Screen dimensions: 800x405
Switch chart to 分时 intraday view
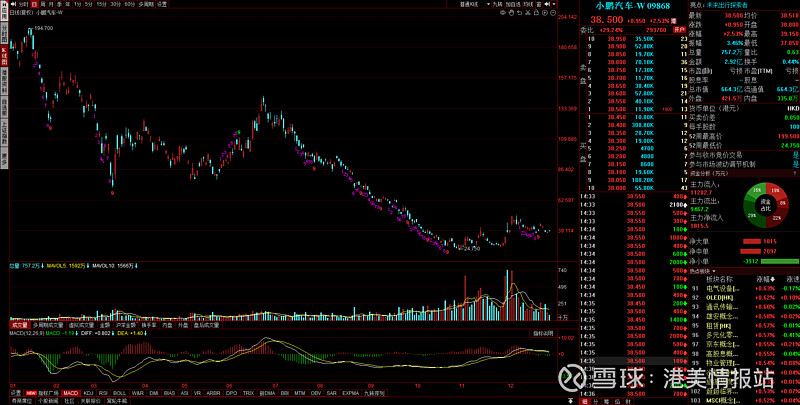[23, 4]
